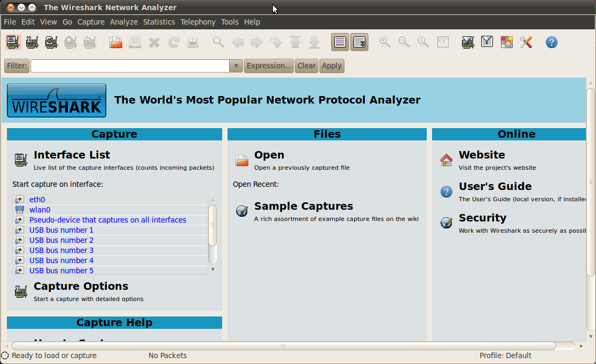The image size is (596, 364).
Task: Open the Telephony menu
Action: click(198, 22)
